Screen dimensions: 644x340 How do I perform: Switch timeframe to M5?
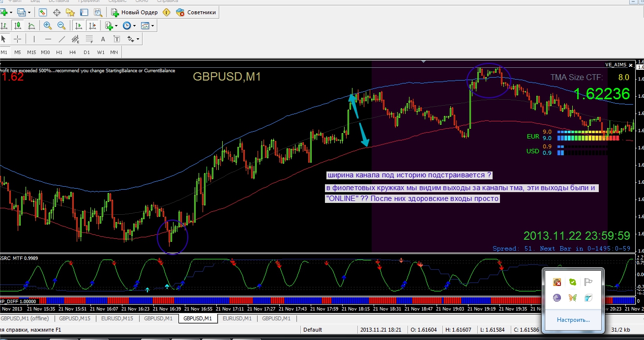[x=18, y=52]
